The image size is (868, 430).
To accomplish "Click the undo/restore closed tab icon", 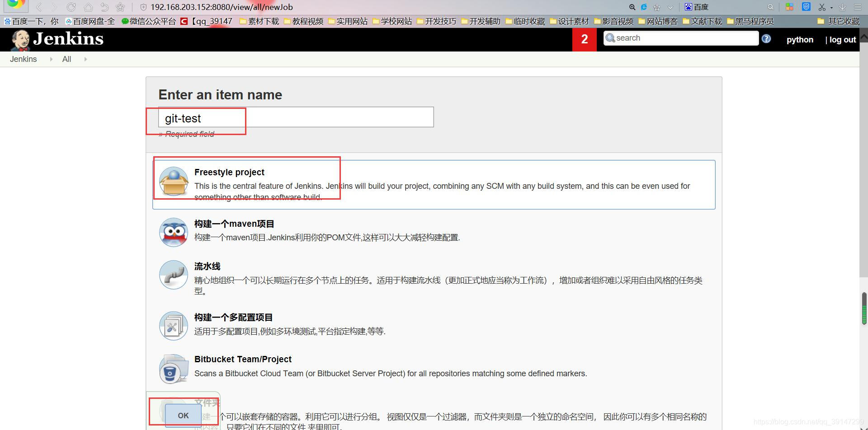I will pos(104,7).
